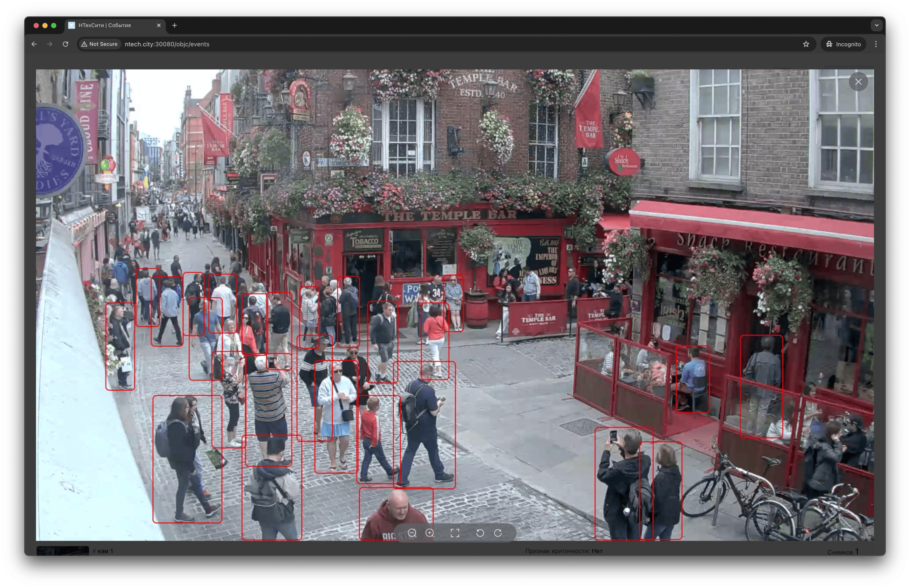Zoom out the image with the magnifier minus
This screenshot has width=910, height=588.
[412, 533]
